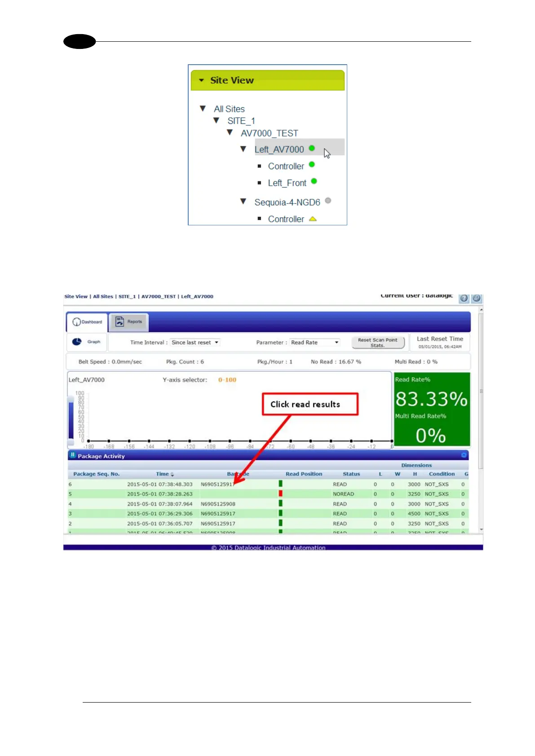535x756 pixels.
Task: Click the help question mark icon
Action: (x=464, y=299)
